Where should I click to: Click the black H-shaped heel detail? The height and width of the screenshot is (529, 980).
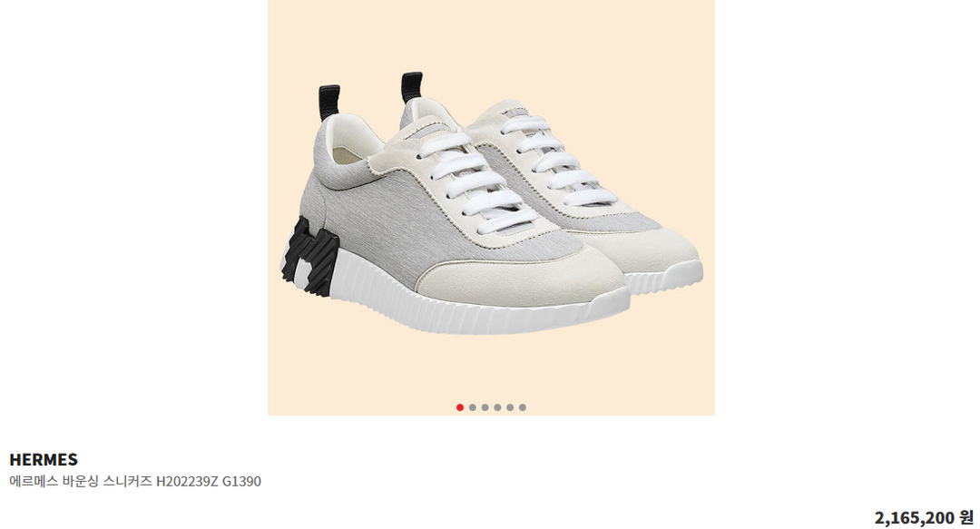pyautogui.click(x=310, y=257)
